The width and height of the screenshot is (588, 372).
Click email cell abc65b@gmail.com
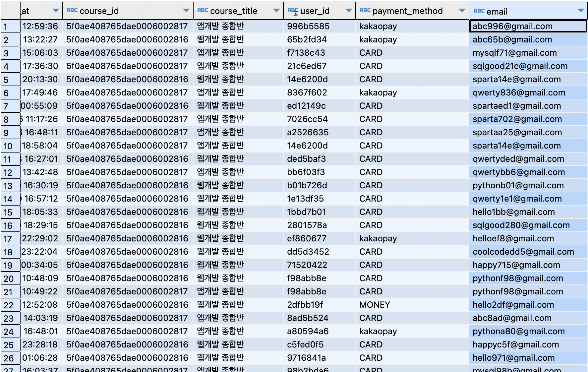[x=528, y=39]
